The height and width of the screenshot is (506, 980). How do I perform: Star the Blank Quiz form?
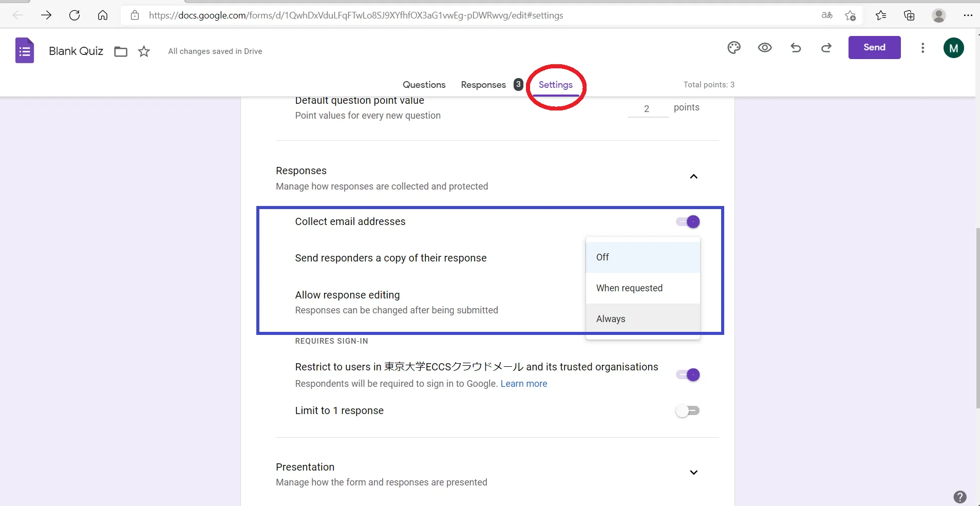tap(144, 51)
